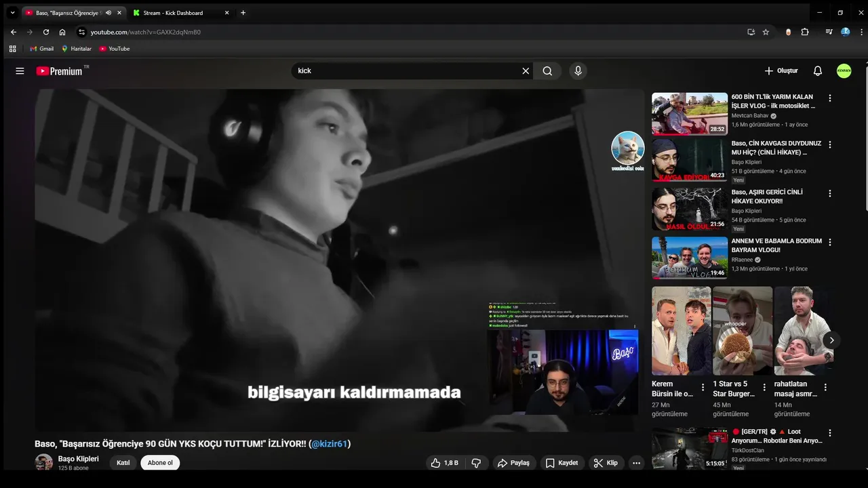Bookmark this page with star icon

tap(766, 32)
